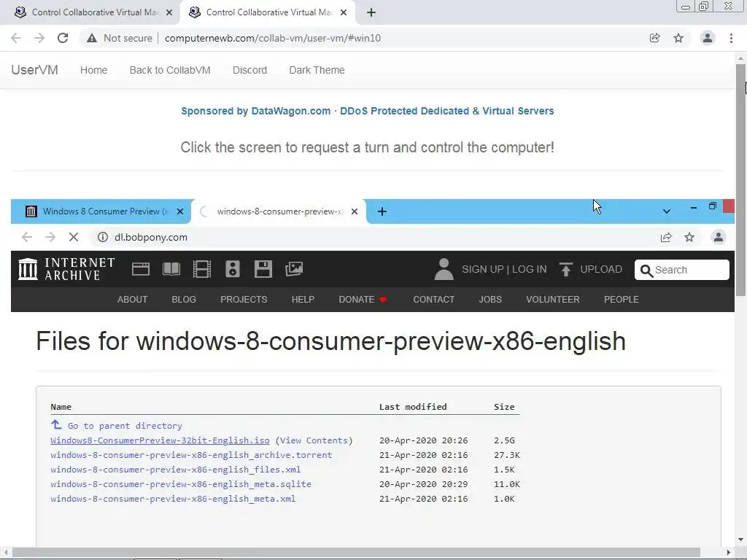The height and width of the screenshot is (560, 747).
Task: Share the computernewb page from outer address bar
Action: click(x=654, y=38)
